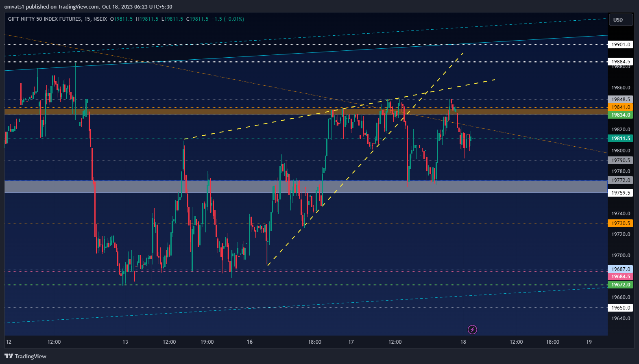Image resolution: width=639 pixels, height=364 pixels.
Task: Click the date label 17 on time axis
Action: tap(351, 342)
